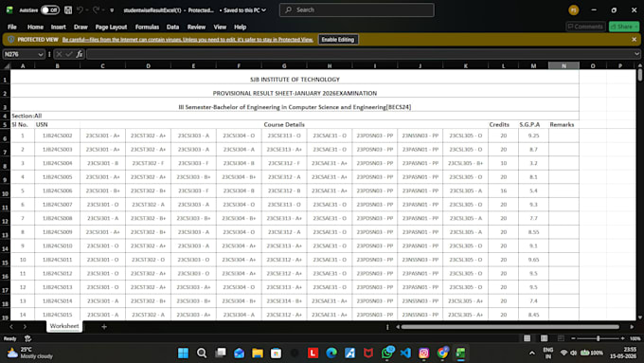The image size is (644, 363).
Task: Click the zoom in plus button
Action: (x=622, y=338)
